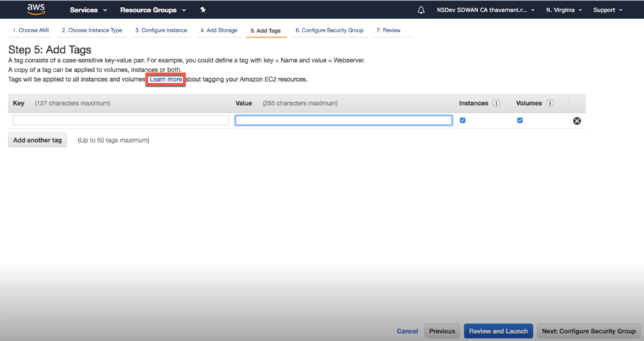The width and height of the screenshot is (644, 341).
Task: Toggle the Instances checkbox for the tag
Action: (x=462, y=120)
